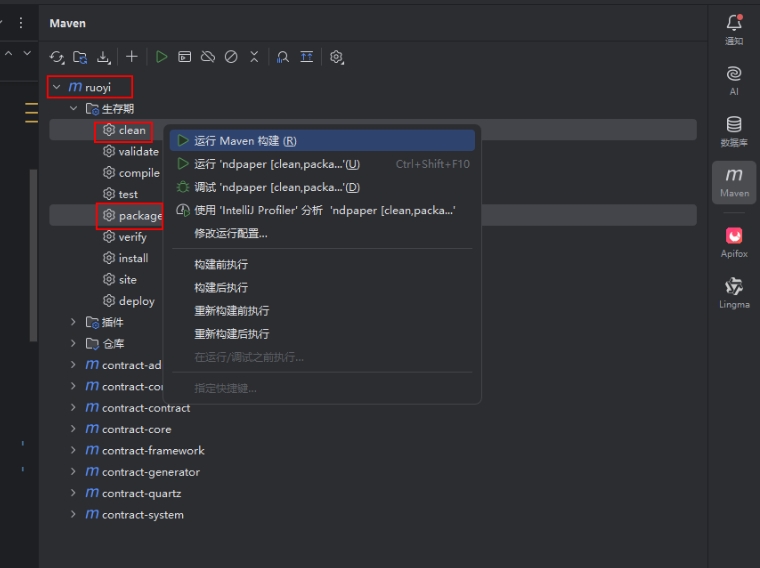The width and height of the screenshot is (760, 568).
Task: Click the up arrow navigation icon
Action: [9, 53]
